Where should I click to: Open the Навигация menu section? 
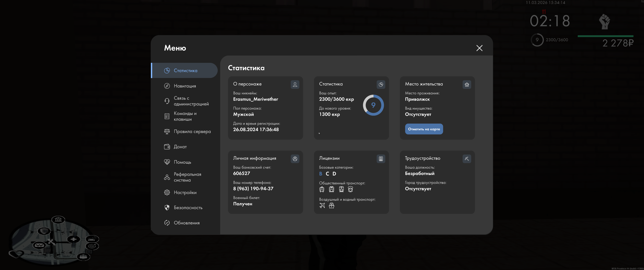point(185,86)
